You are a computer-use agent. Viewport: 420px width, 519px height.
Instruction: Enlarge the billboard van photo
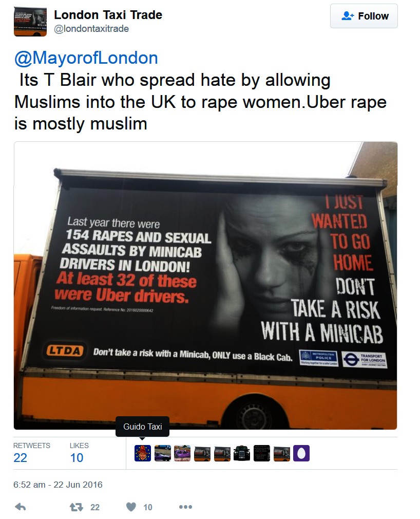pyautogui.click(x=205, y=286)
